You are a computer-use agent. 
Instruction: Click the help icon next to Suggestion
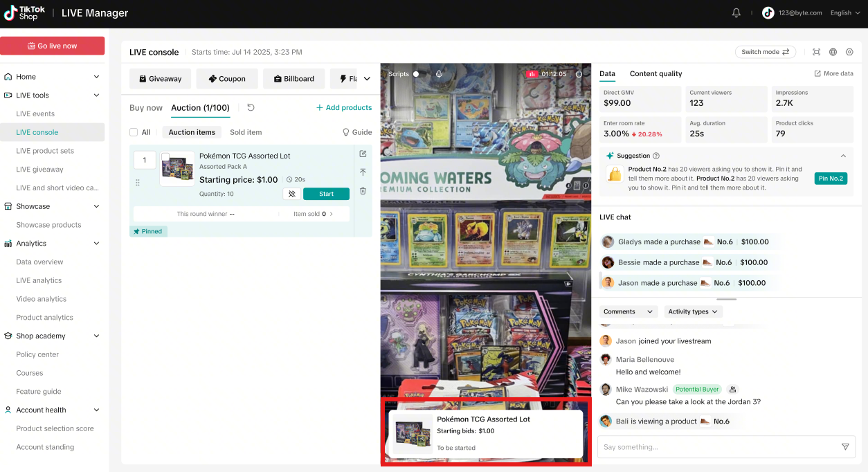[656, 156]
